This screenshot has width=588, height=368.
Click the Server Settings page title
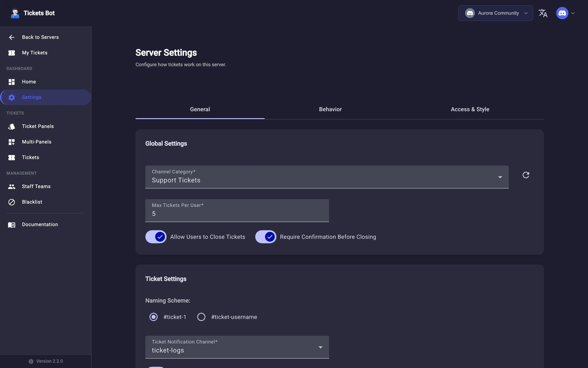[166, 53]
